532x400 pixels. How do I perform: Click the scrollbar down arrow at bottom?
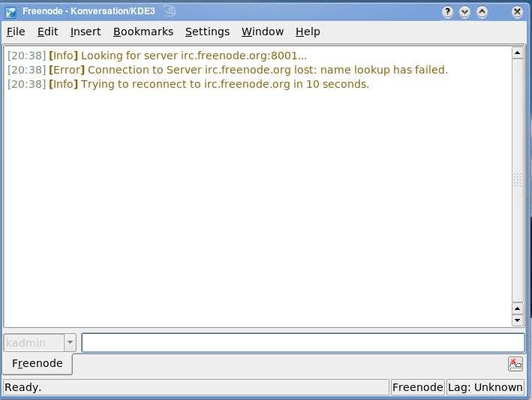click(517, 320)
